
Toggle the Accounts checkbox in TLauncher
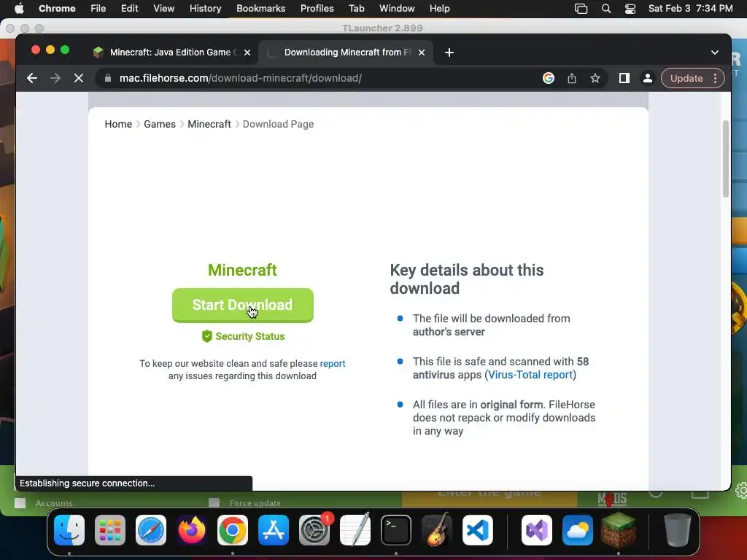[x=20, y=503]
